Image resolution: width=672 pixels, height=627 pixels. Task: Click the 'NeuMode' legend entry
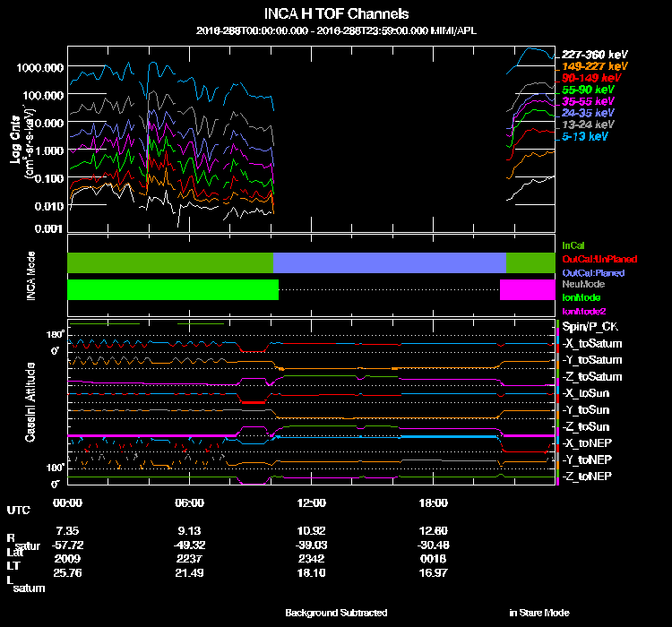(583, 284)
